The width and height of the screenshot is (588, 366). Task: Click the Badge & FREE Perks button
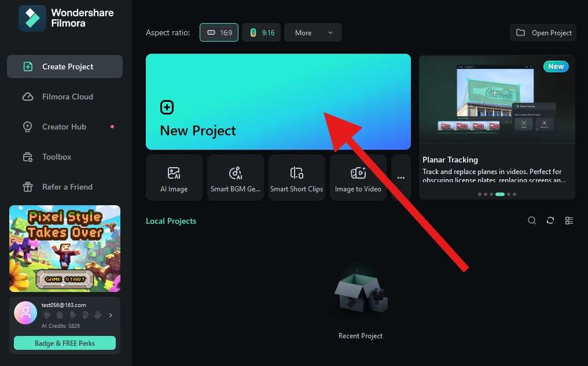(65, 343)
